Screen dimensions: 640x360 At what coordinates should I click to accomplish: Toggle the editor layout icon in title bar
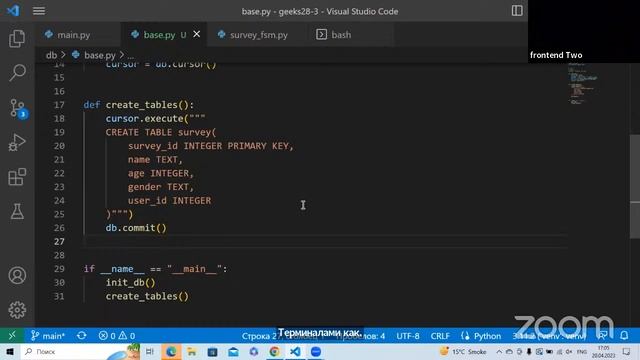517,11
